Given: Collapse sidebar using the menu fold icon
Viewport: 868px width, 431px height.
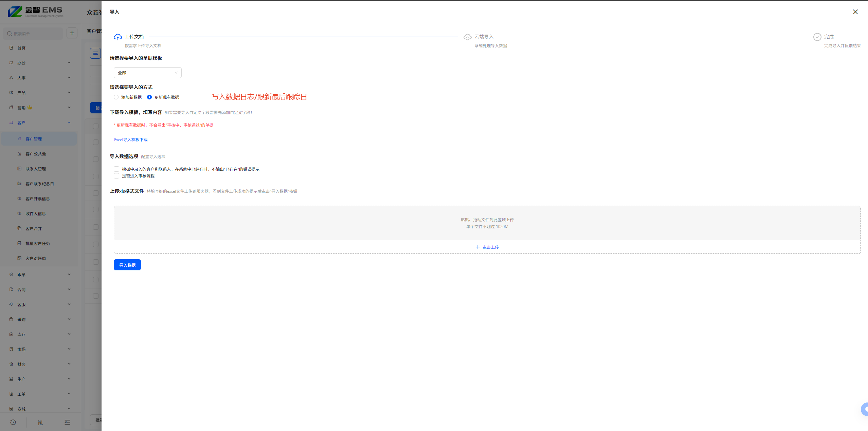Looking at the screenshot, I should [x=67, y=422].
